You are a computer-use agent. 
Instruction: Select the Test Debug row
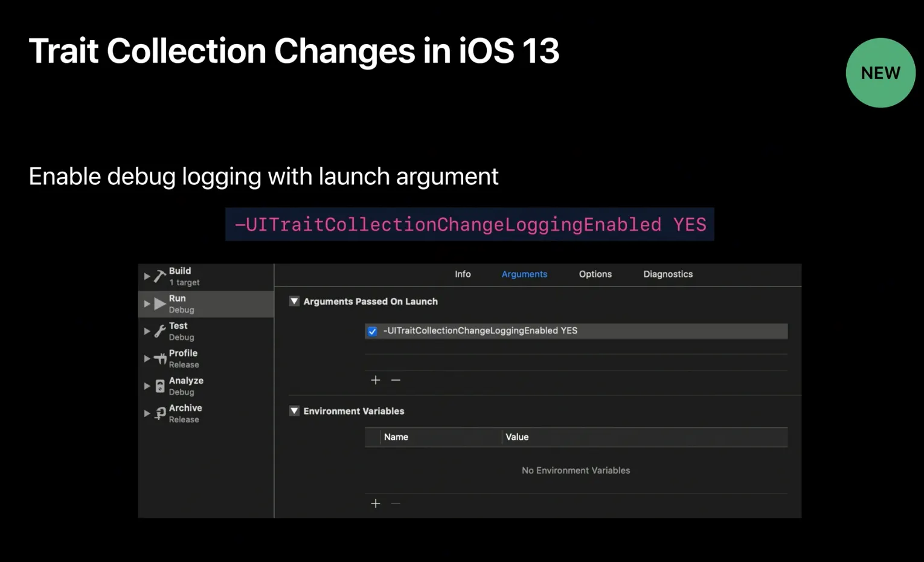(x=206, y=331)
